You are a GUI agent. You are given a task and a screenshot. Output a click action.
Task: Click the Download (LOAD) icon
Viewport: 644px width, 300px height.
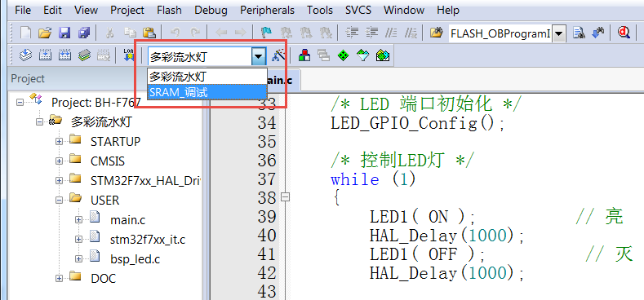(x=129, y=55)
